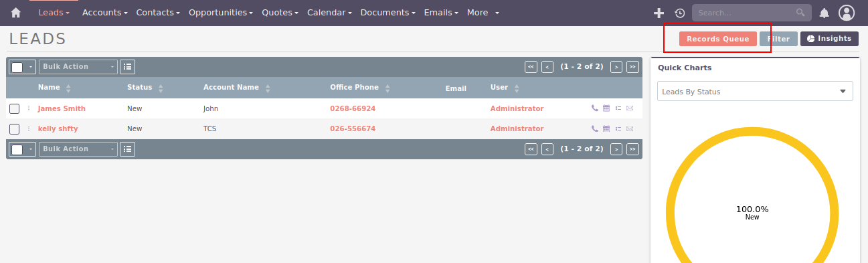Open the bottom Bulk Action dropdown

(x=78, y=149)
